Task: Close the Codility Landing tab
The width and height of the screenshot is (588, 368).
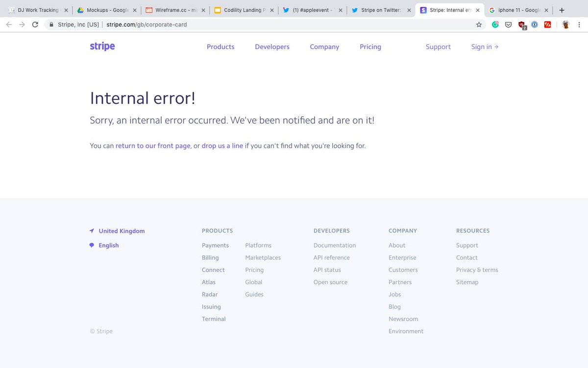Action: coord(272,10)
